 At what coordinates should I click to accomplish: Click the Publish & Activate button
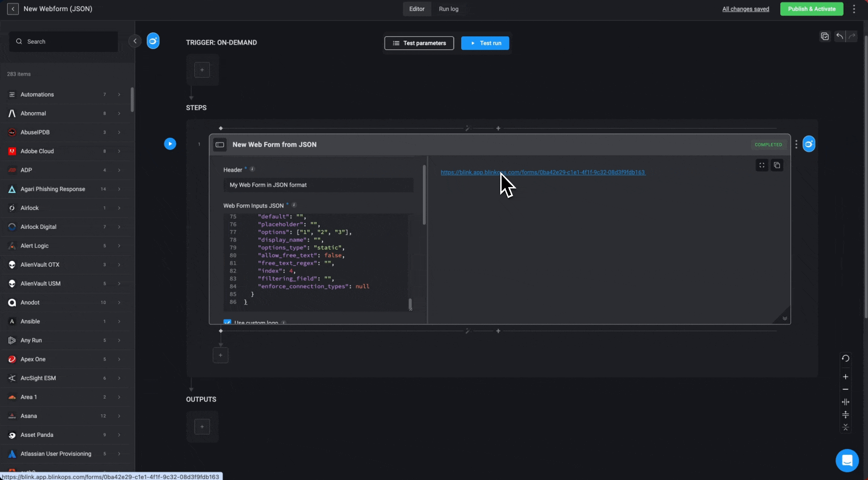click(811, 9)
